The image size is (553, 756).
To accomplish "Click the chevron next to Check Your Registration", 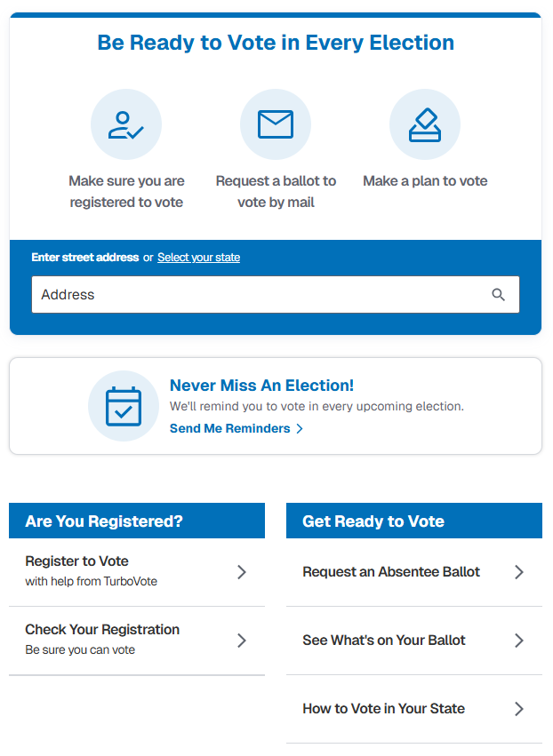I will [x=242, y=641].
